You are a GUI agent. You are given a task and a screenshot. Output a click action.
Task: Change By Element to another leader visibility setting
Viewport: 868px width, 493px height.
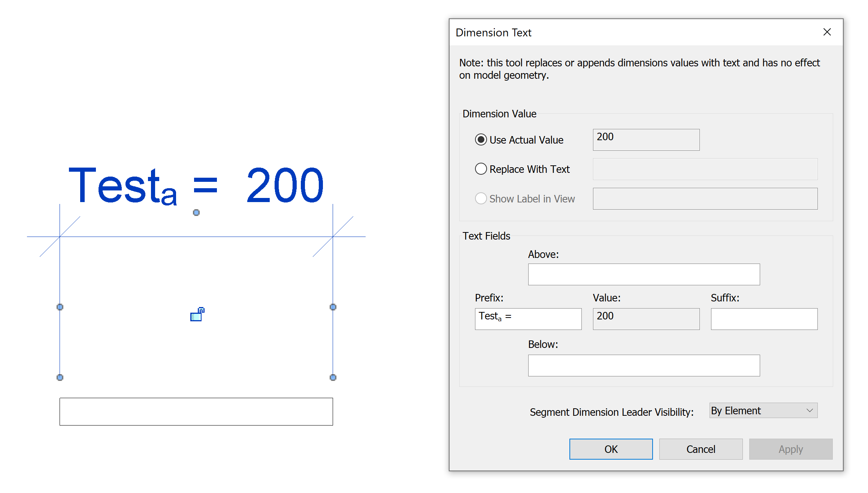[763, 410]
